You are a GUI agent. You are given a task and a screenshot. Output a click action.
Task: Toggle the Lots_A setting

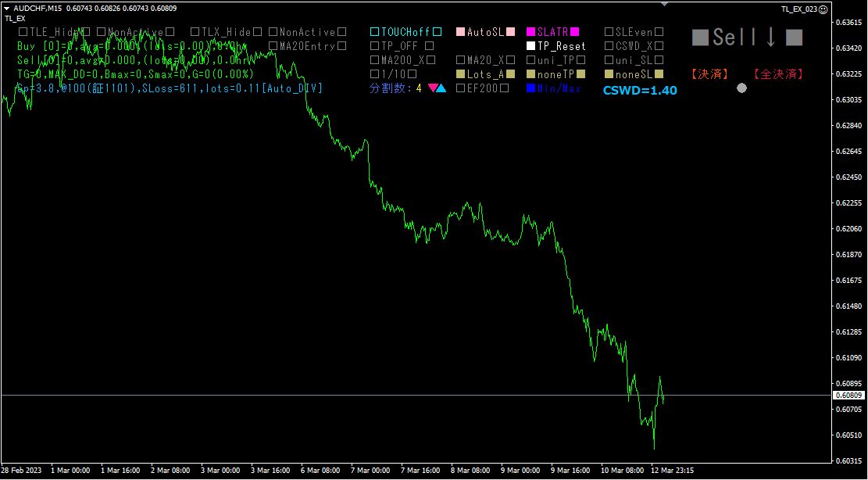click(485, 73)
